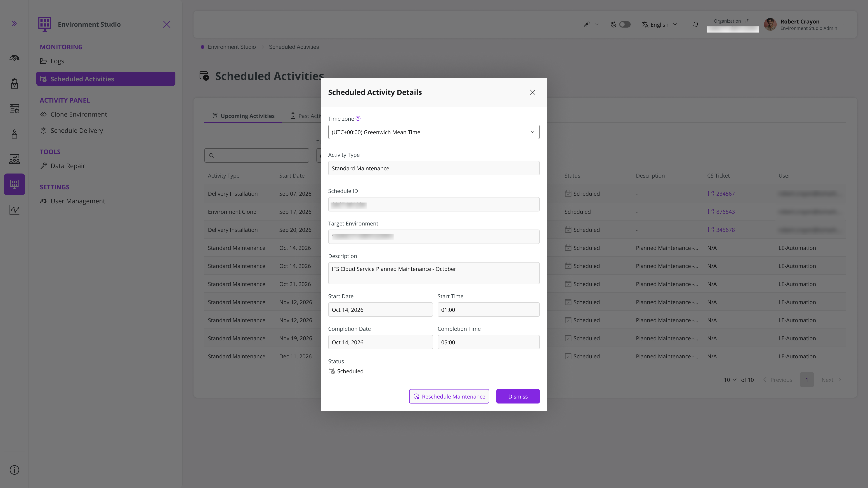
Task: Go to Environment Studio breadcrumb
Action: (232, 47)
